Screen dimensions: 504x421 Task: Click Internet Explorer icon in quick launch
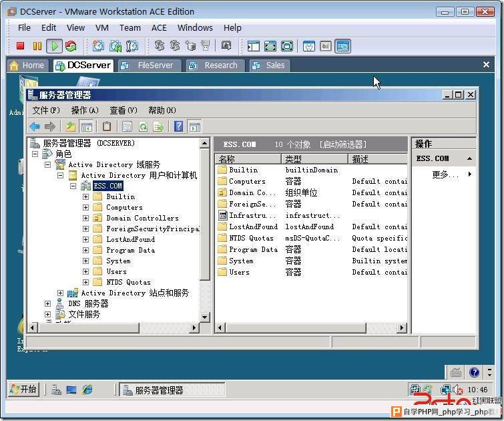pyautogui.click(x=87, y=390)
